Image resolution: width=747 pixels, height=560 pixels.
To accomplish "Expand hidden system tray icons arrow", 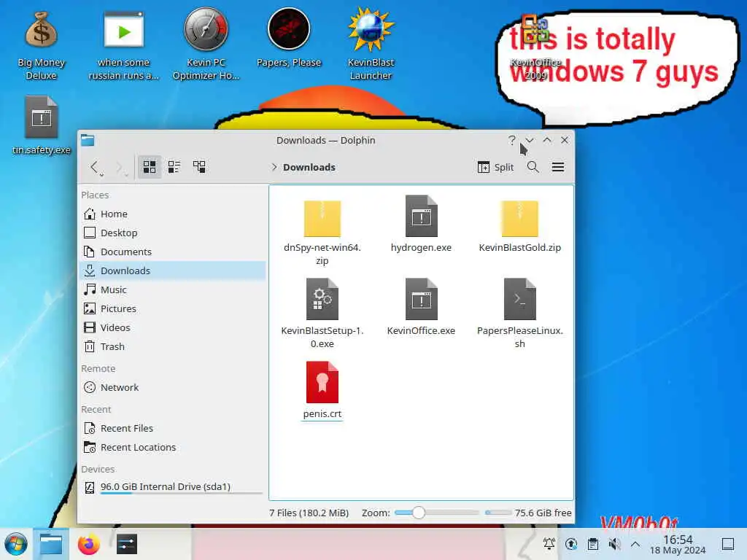I will [635, 544].
